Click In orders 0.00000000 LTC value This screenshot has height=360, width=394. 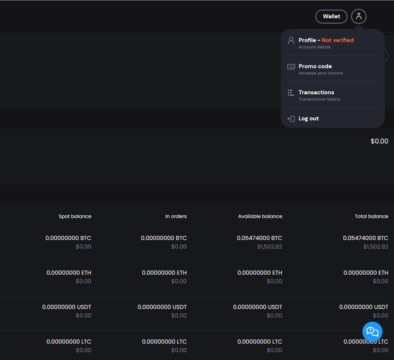pos(164,342)
